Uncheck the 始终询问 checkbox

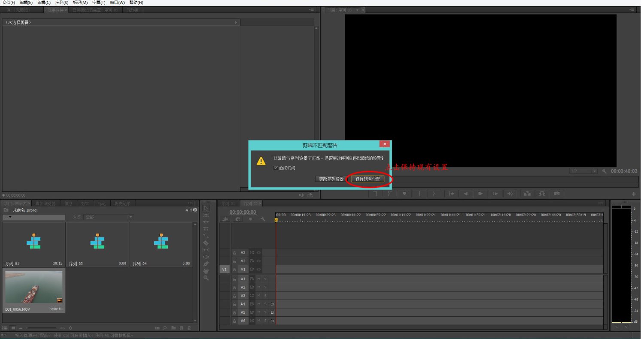click(x=276, y=168)
